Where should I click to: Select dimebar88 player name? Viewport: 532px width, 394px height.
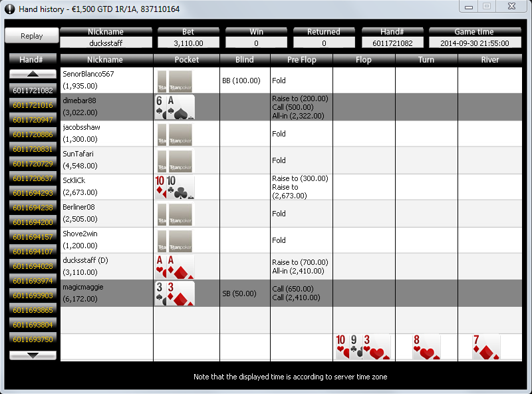point(79,100)
